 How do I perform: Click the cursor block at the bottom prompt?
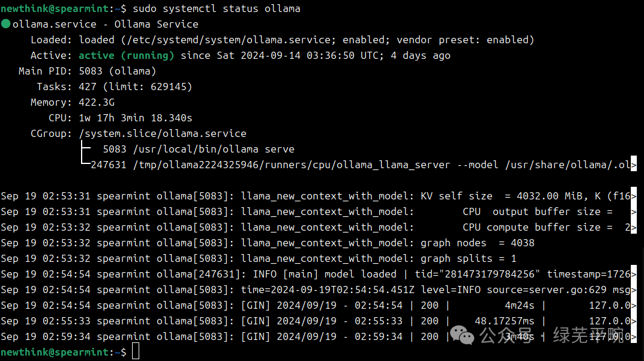point(136,351)
